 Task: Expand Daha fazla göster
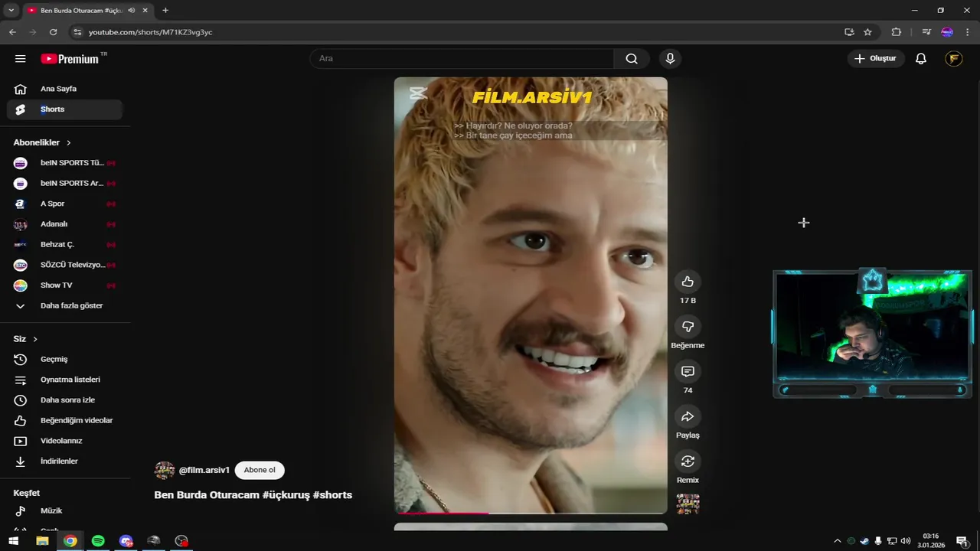(65, 306)
